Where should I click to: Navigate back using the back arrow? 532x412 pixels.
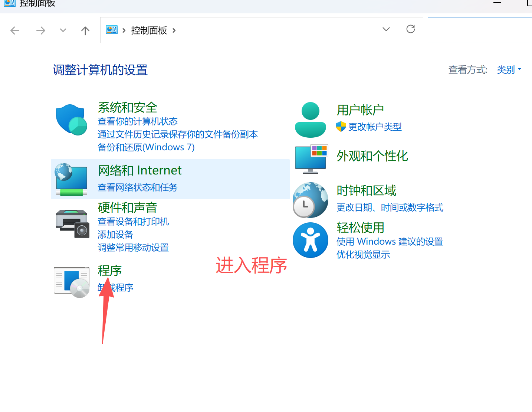pyautogui.click(x=15, y=30)
